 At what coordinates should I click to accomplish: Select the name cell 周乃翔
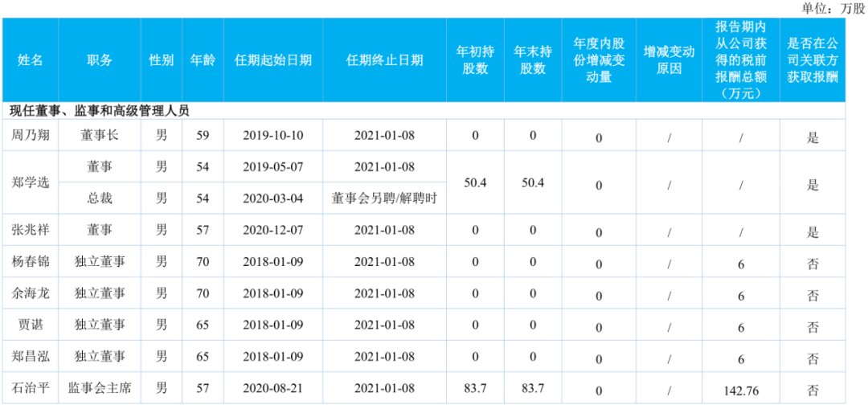[30, 135]
